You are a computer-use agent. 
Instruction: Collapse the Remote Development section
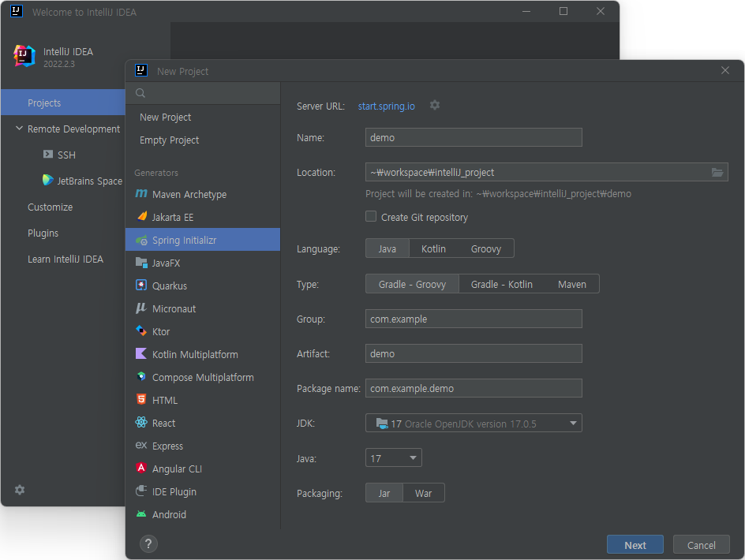[x=19, y=129]
